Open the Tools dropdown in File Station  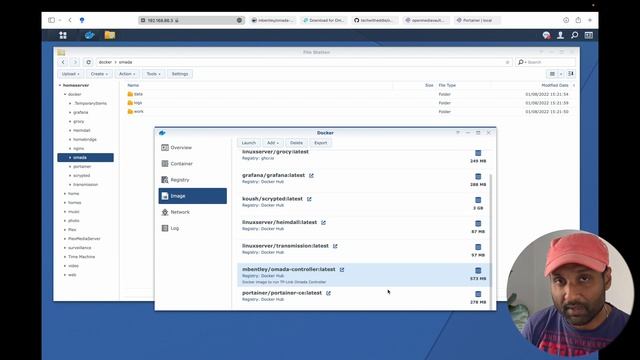point(153,74)
